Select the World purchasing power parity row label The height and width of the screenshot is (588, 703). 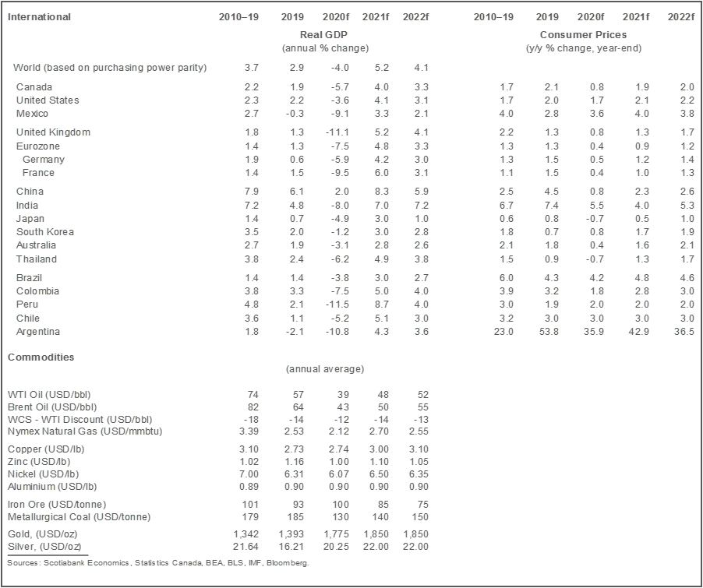click(110, 68)
